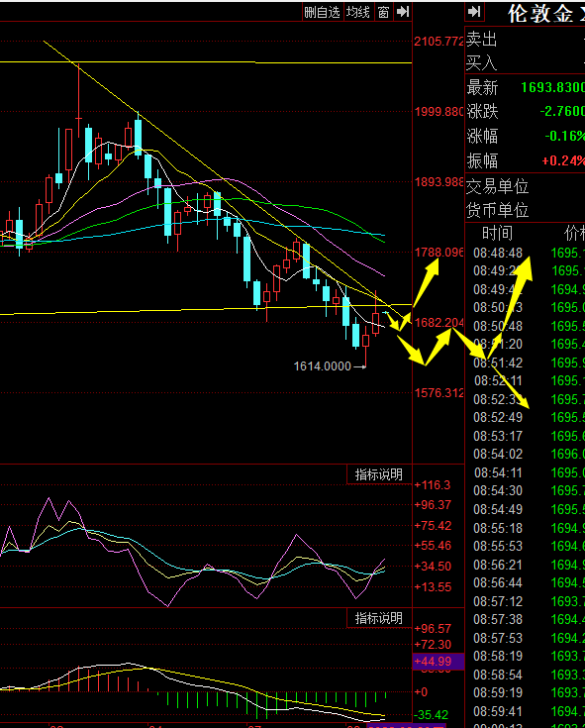Click the 删自选 button

(x=322, y=12)
